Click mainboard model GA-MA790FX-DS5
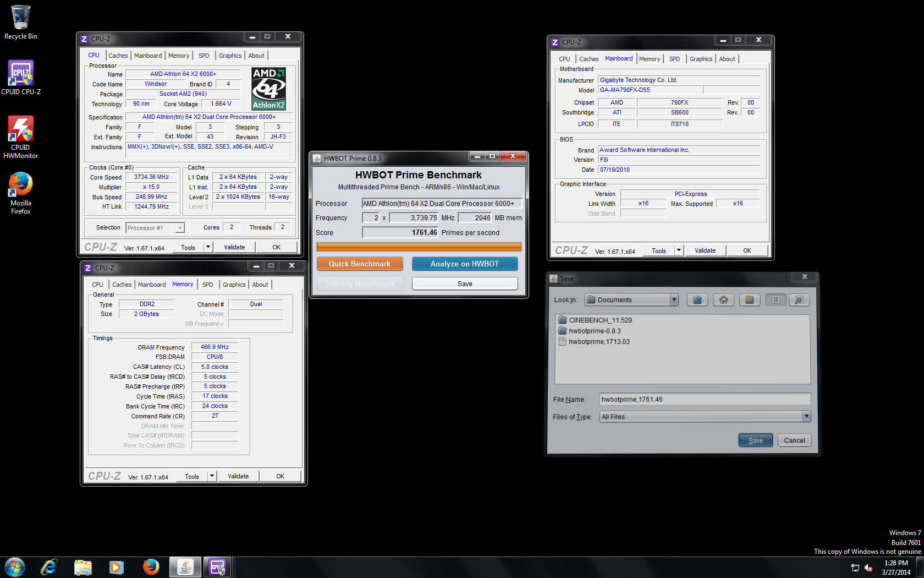 click(650, 90)
